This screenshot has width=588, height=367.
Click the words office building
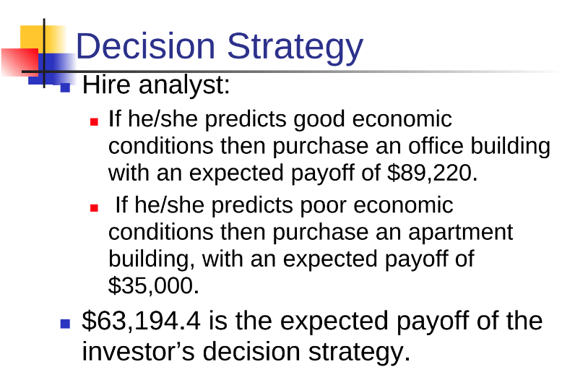479,146
